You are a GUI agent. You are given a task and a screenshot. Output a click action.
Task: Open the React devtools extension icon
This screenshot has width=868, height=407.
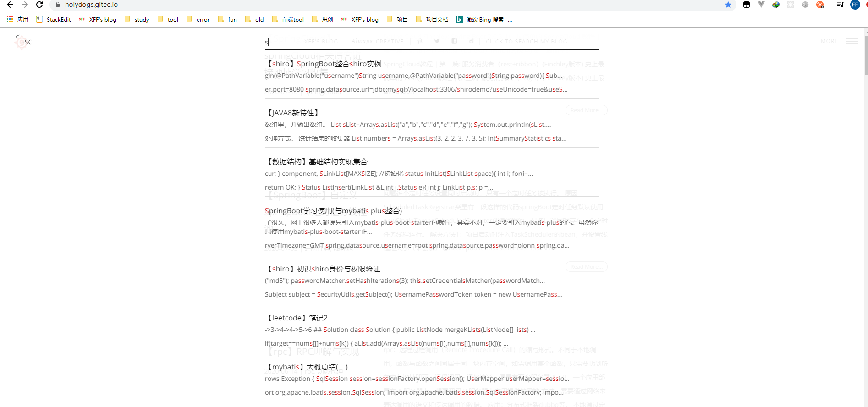click(791, 5)
